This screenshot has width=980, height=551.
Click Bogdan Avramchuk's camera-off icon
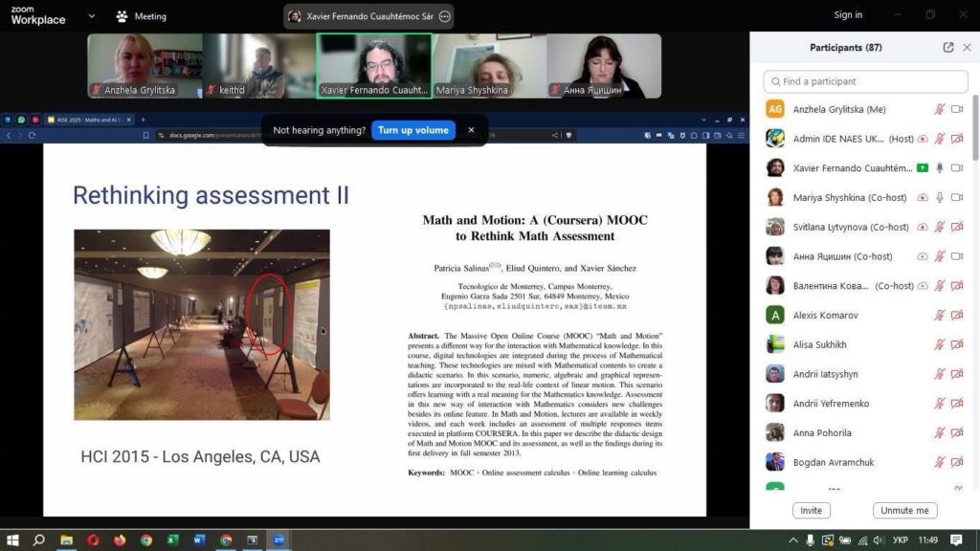click(957, 463)
